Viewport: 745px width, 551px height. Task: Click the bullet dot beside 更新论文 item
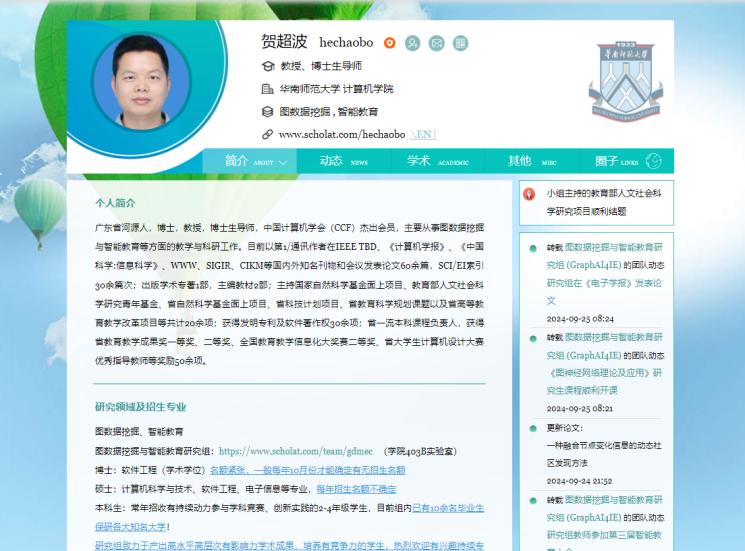(533, 429)
